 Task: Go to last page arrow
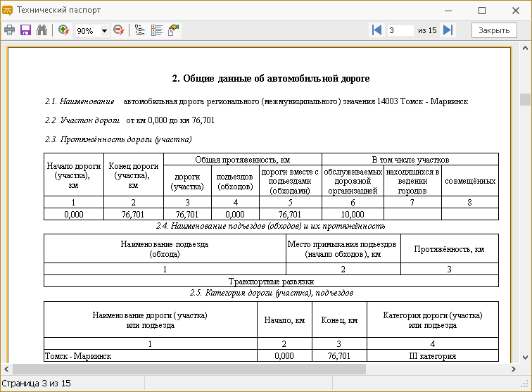(448, 30)
